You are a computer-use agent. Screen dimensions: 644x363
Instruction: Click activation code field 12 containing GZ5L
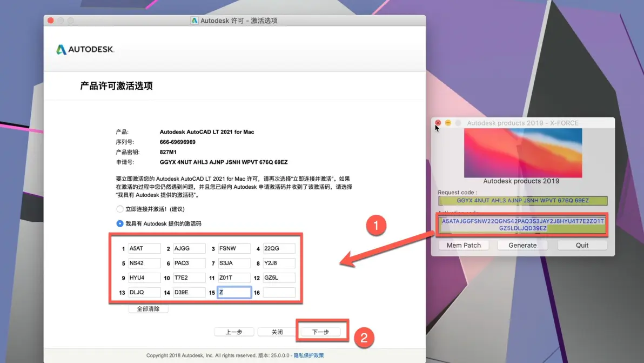(279, 278)
